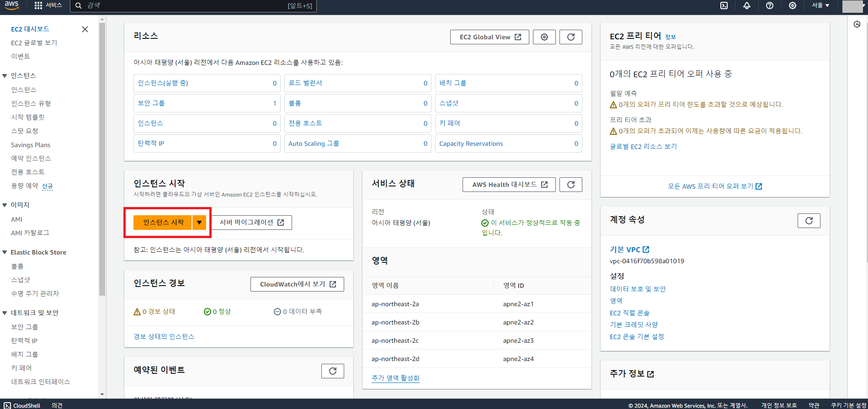This screenshot has width=868, height=409.
Task: Open the account menu avatar
Action: [x=852, y=6]
